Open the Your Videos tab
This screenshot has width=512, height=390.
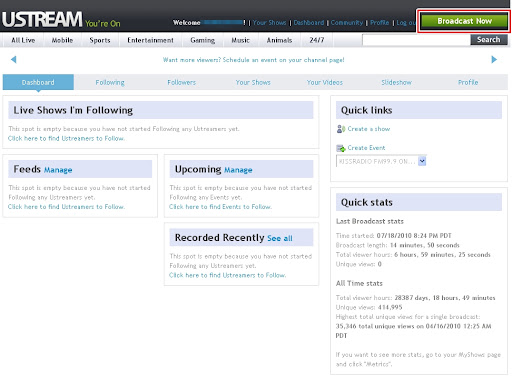pyautogui.click(x=324, y=82)
